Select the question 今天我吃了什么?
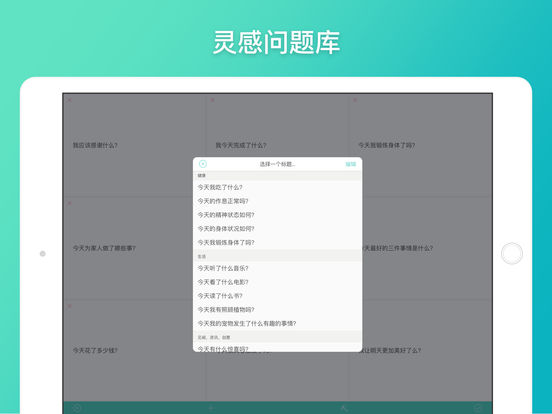Image resolution: width=552 pixels, height=414 pixels. tap(277, 187)
